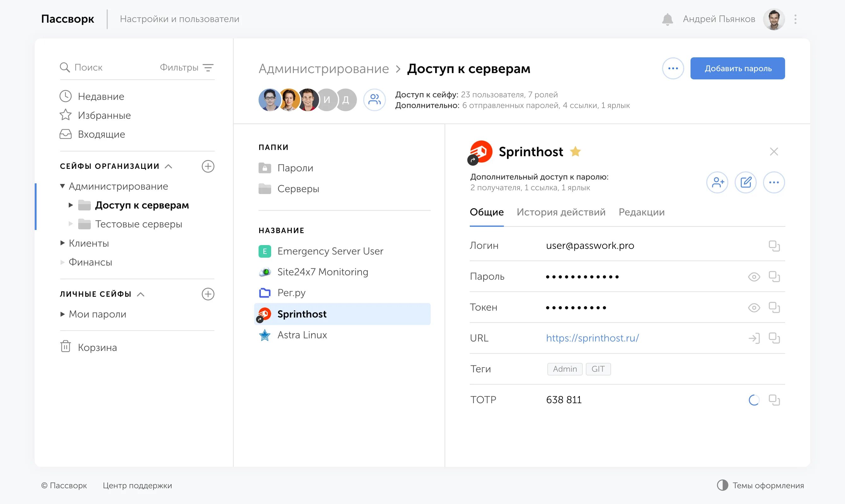Open the Пароли folder
The height and width of the screenshot is (504, 845).
coord(286,168)
